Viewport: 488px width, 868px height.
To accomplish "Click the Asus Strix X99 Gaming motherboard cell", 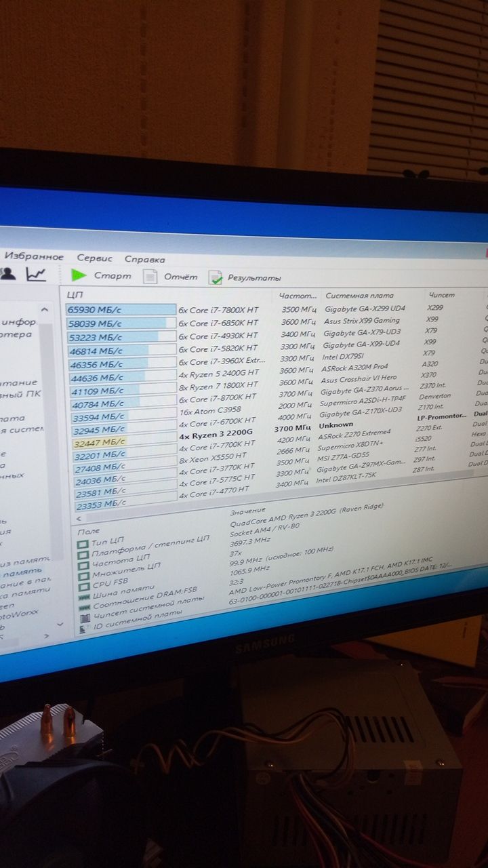I will [x=363, y=321].
